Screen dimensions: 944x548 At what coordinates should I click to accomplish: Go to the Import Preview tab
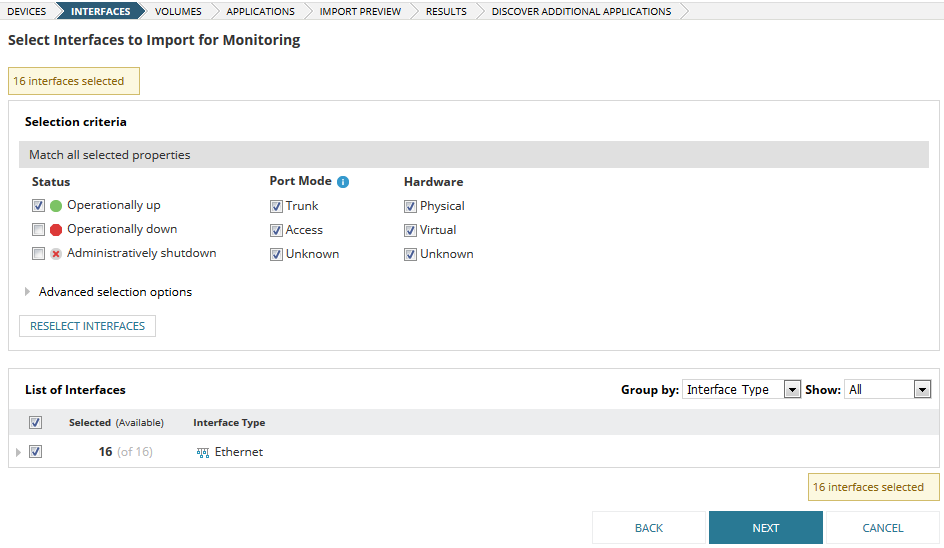coord(360,11)
